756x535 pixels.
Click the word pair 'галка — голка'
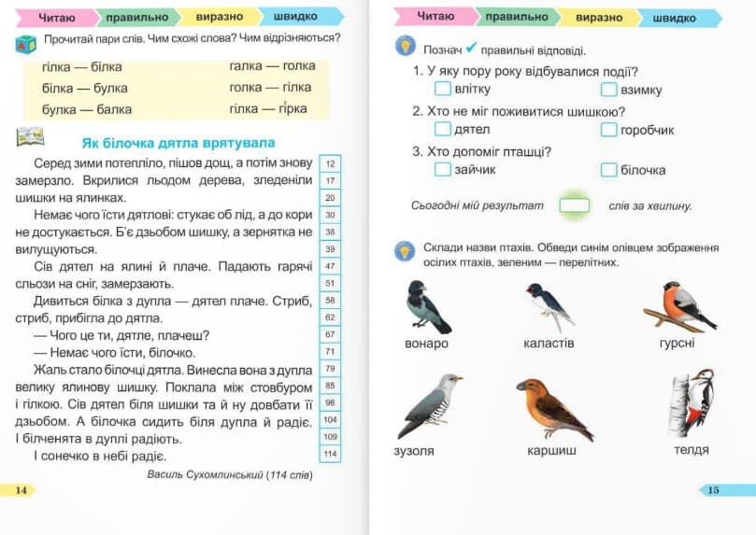[273, 66]
